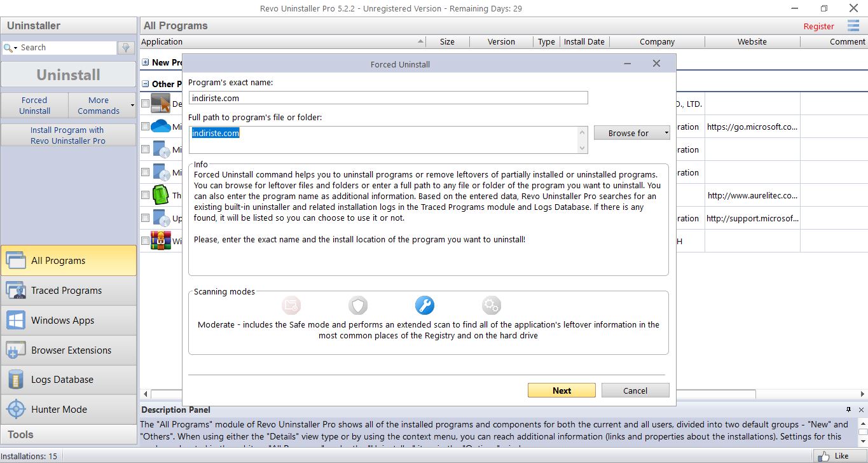The image size is (868, 463).
Task: Pin the Description Panel
Action: [x=848, y=410]
